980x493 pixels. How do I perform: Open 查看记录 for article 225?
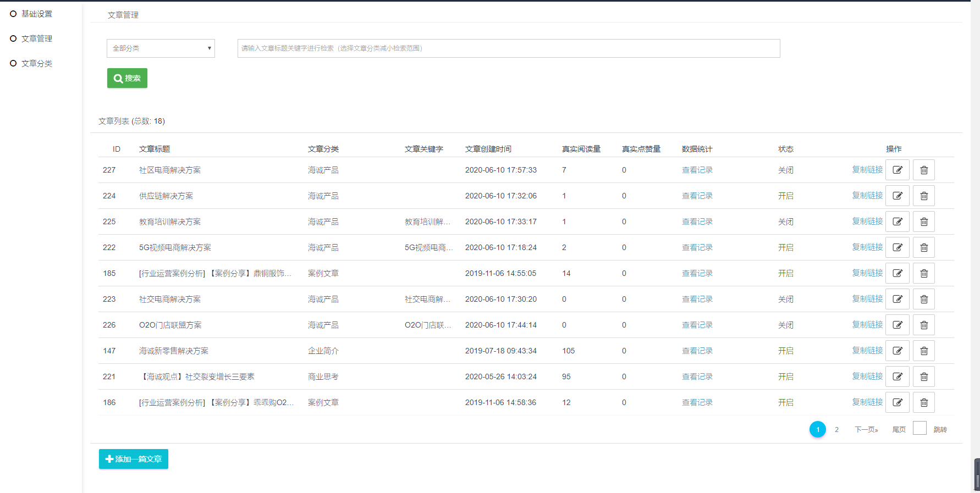point(697,221)
